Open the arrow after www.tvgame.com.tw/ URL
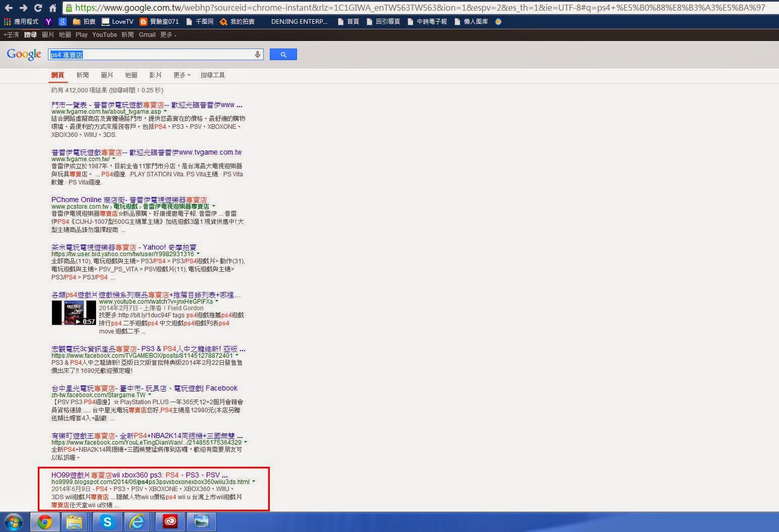Viewport: 779px width, 532px height. click(x=114, y=159)
